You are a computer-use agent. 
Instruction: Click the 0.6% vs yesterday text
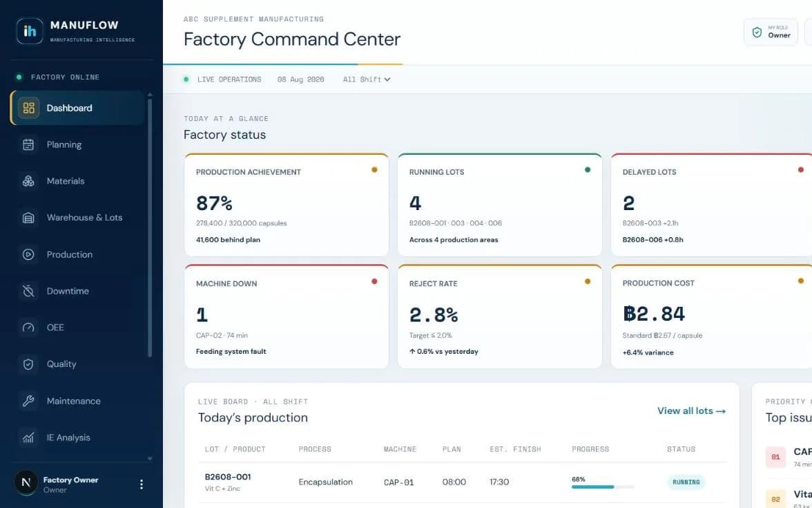tap(444, 351)
